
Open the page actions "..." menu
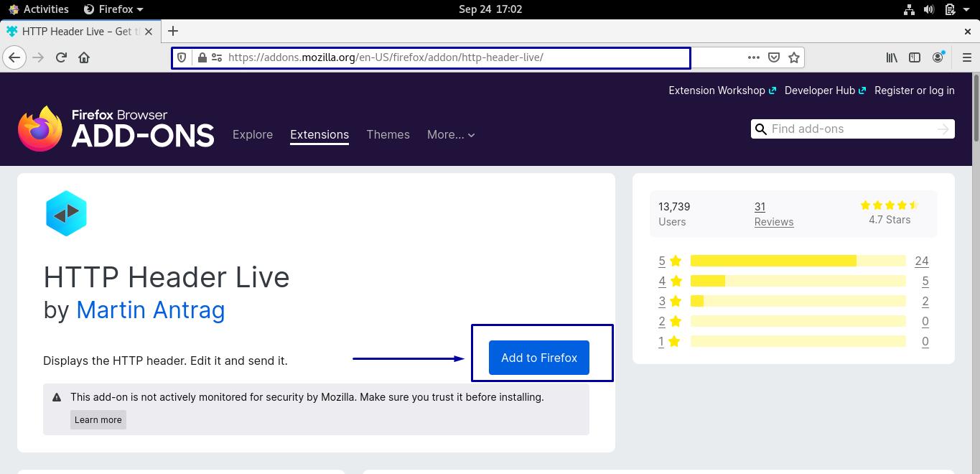[753, 57]
